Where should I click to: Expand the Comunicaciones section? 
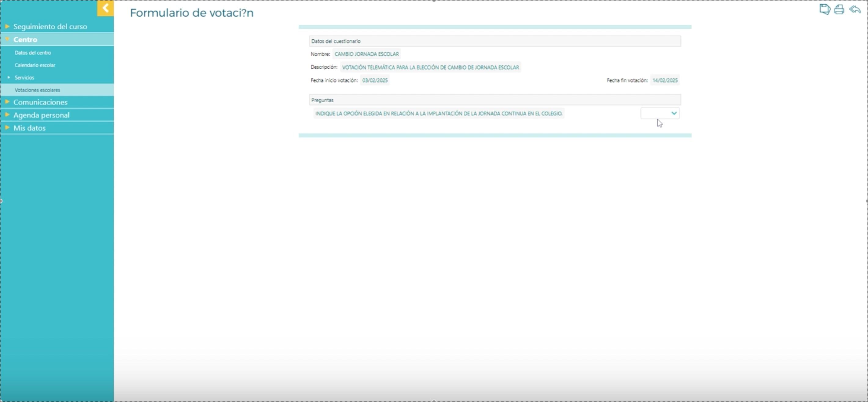(x=40, y=102)
